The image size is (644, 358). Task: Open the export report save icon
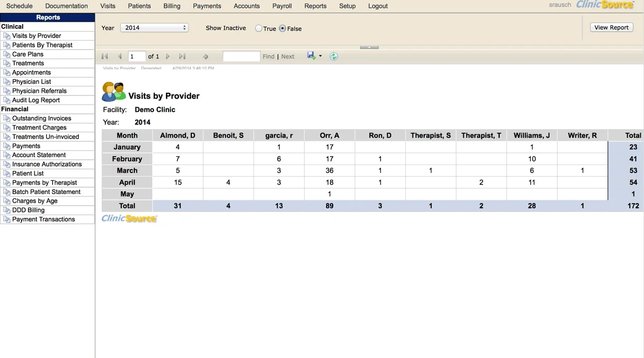(x=310, y=55)
